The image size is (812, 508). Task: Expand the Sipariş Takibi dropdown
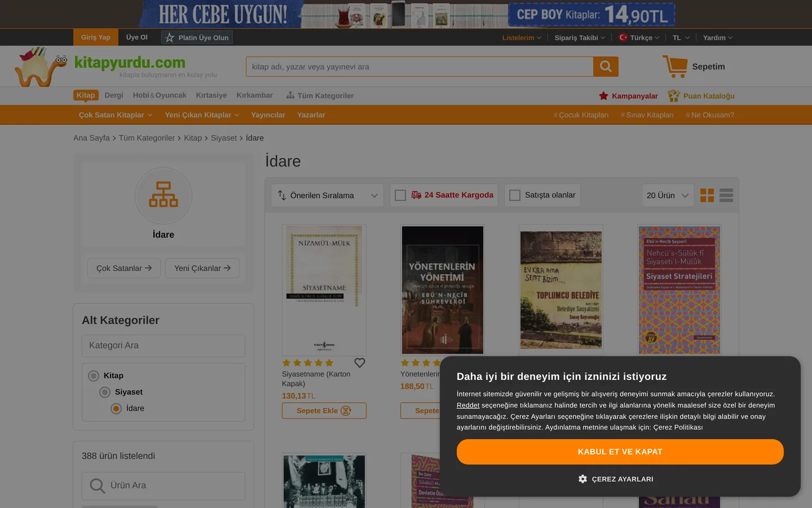[580, 38]
